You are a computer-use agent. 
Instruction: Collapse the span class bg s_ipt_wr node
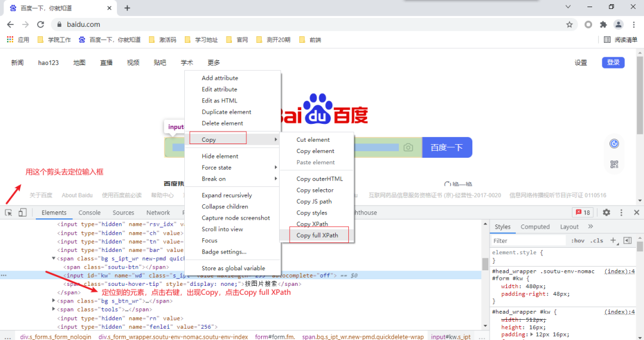pyautogui.click(x=54, y=258)
